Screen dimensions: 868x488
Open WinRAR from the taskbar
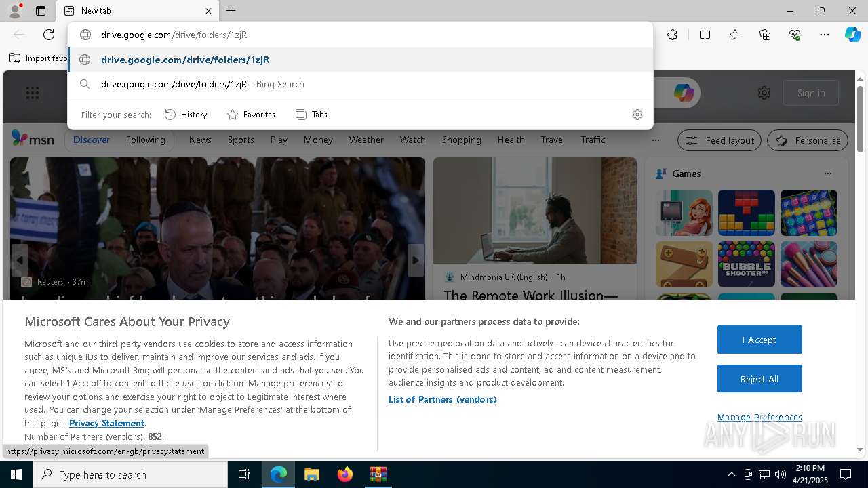378,474
